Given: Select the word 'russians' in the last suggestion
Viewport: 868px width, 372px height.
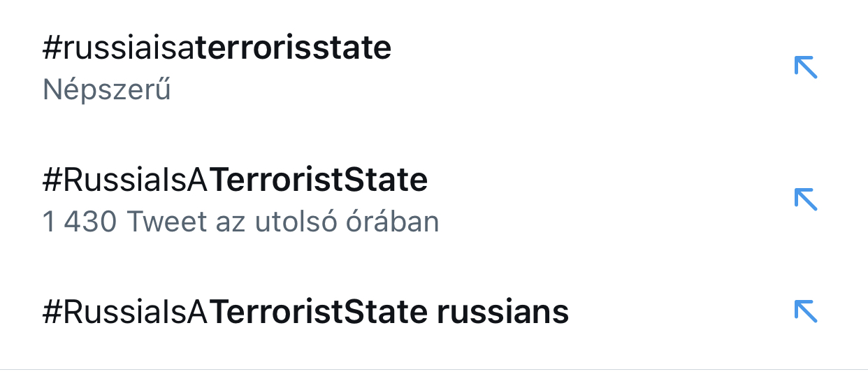Looking at the screenshot, I should pyautogui.click(x=503, y=313).
